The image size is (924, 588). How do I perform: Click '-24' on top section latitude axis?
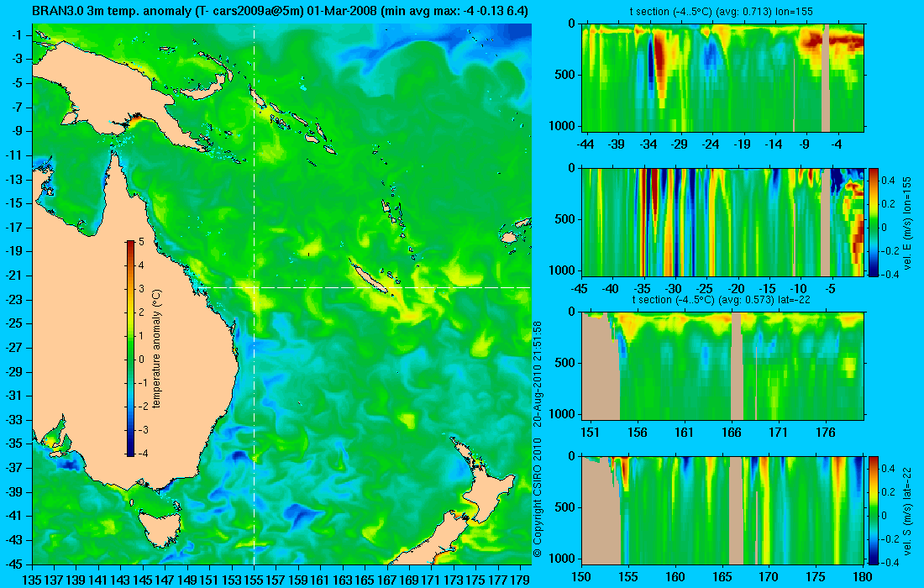[711, 144]
